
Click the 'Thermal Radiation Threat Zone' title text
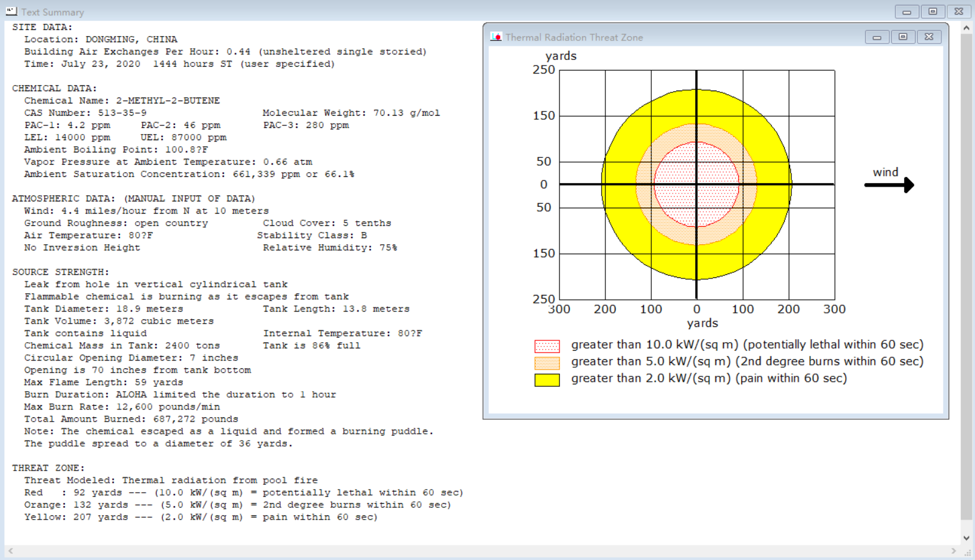574,37
